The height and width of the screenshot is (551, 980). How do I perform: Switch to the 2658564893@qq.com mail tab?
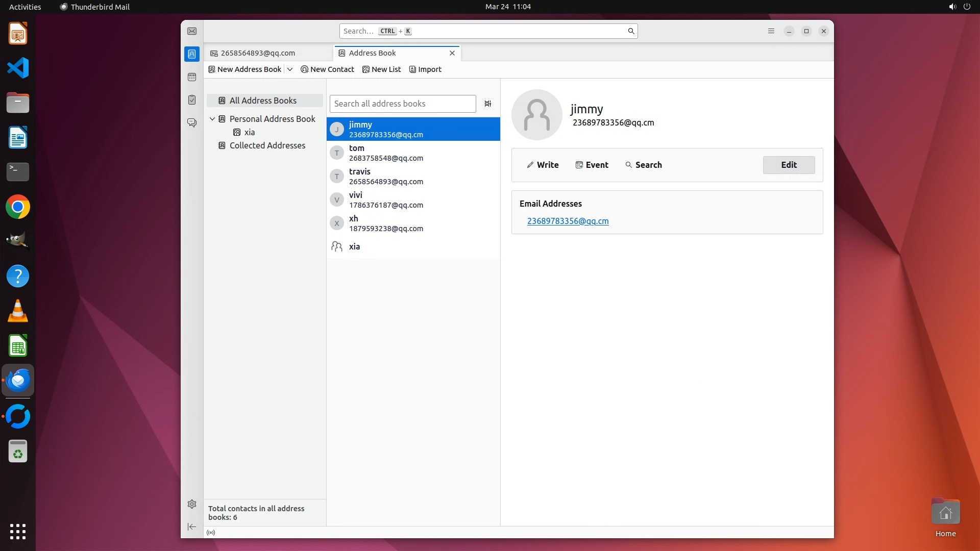tap(258, 53)
